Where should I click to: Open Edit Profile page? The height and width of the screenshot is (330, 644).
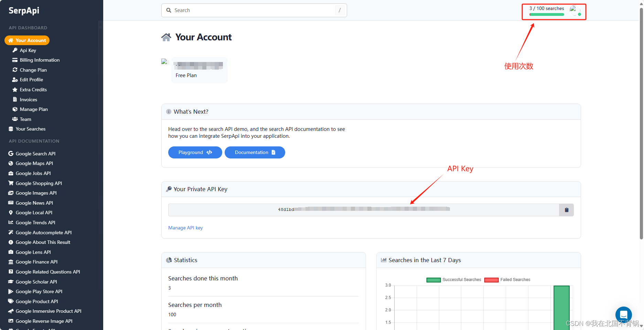(x=31, y=80)
